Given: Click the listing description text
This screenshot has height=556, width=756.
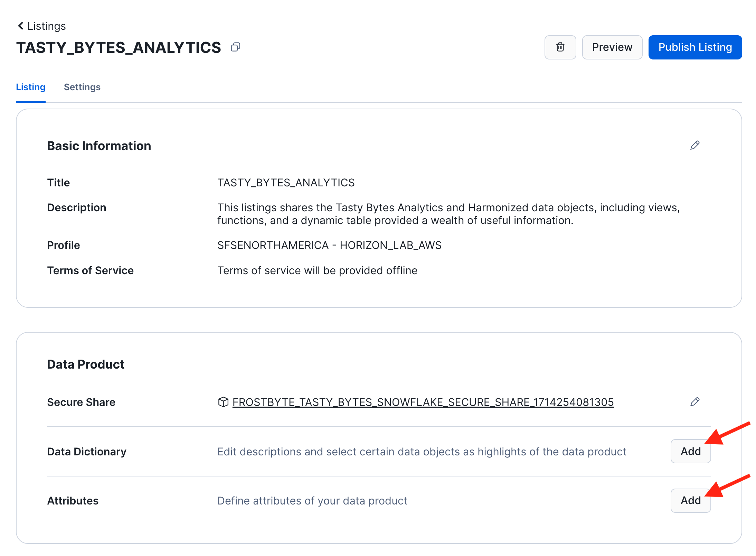Looking at the screenshot, I should click(x=448, y=214).
